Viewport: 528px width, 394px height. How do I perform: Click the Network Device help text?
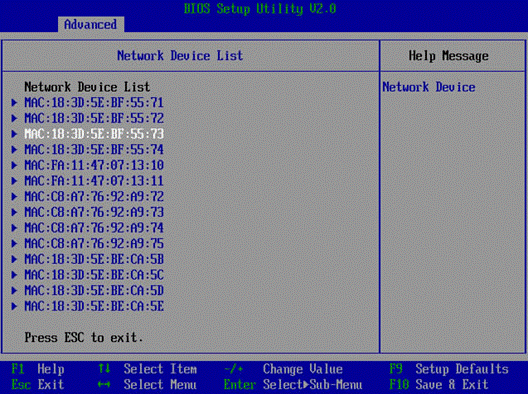[x=429, y=87]
